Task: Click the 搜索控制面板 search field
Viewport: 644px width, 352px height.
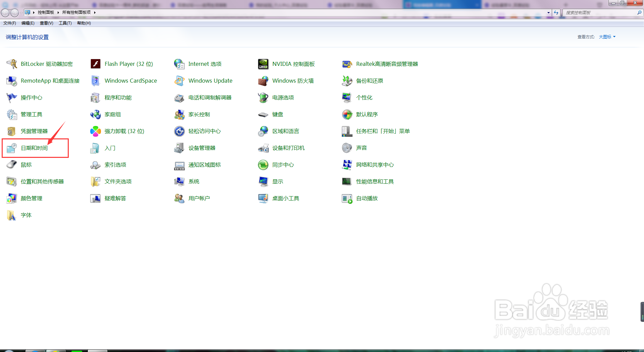Action: tap(600, 13)
